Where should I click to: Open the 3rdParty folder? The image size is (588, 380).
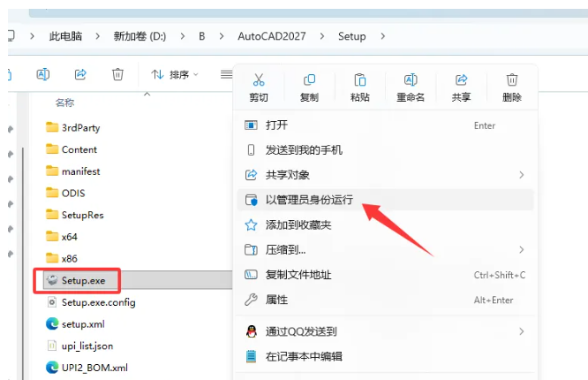click(x=80, y=127)
